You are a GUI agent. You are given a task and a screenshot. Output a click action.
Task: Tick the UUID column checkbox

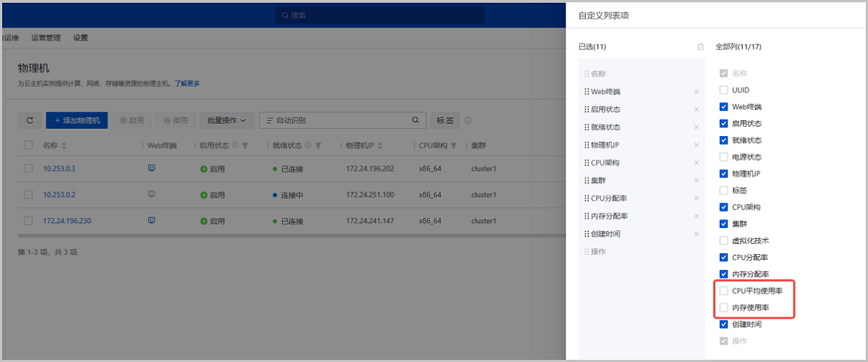pos(724,90)
